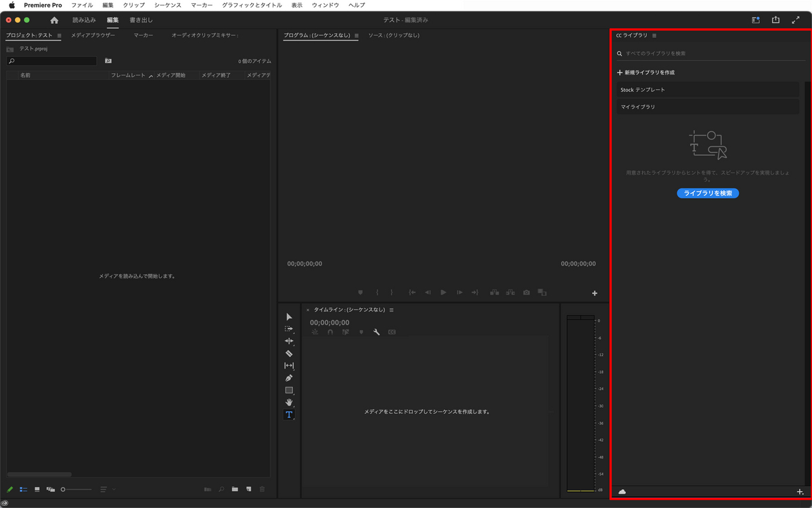812x508 pixels.
Task: Open the Program monitor panel menu
Action: click(x=357, y=35)
